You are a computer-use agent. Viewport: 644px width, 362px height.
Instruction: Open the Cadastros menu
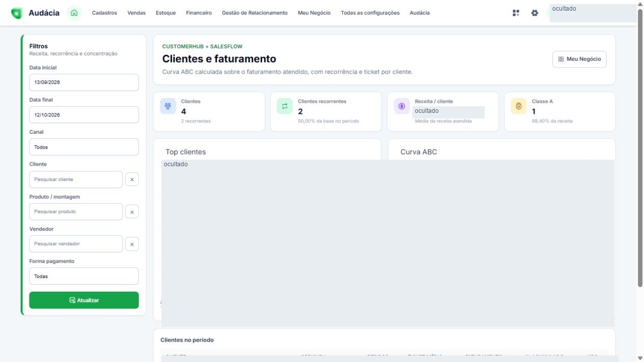click(x=104, y=13)
